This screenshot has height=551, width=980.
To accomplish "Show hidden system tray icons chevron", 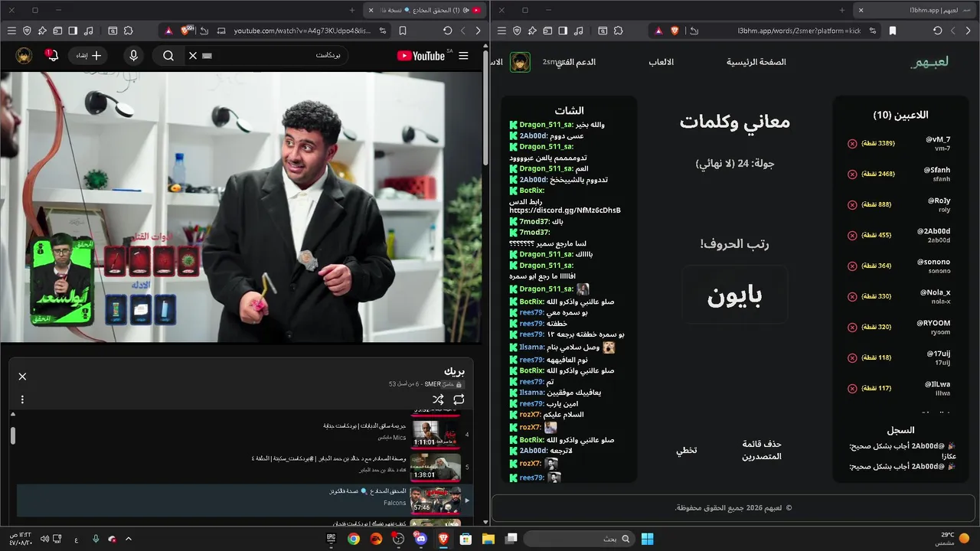I will 128,539.
